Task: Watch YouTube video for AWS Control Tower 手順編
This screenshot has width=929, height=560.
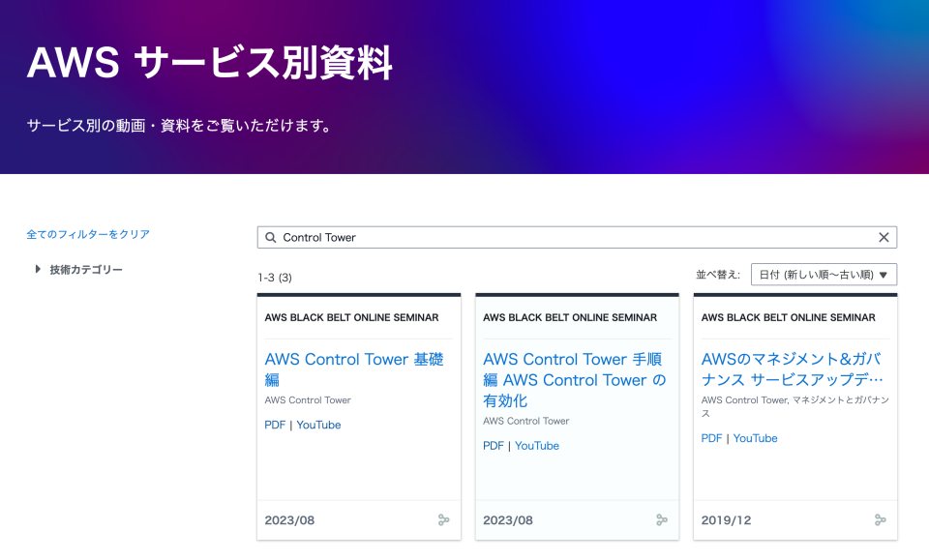Action: pyautogui.click(x=536, y=445)
